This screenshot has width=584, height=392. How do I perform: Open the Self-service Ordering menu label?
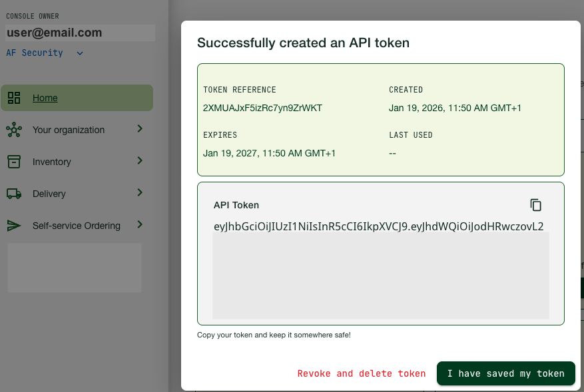coord(77,226)
